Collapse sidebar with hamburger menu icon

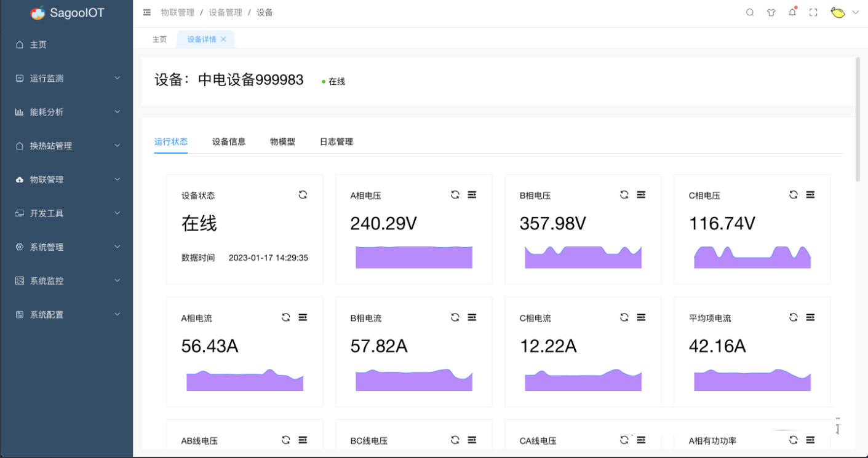(x=147, y=12)
